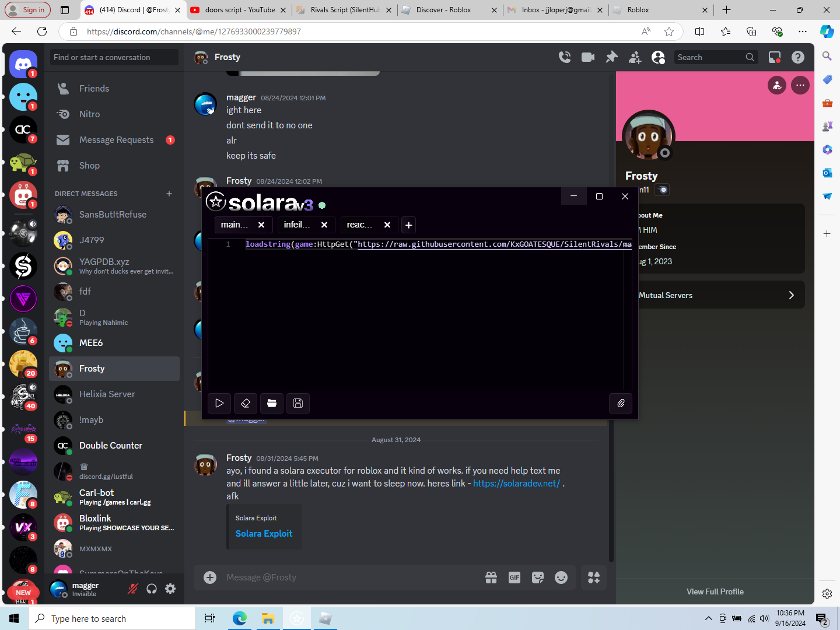
Task: Refresh the browser page
Action: tap(42, 32)
